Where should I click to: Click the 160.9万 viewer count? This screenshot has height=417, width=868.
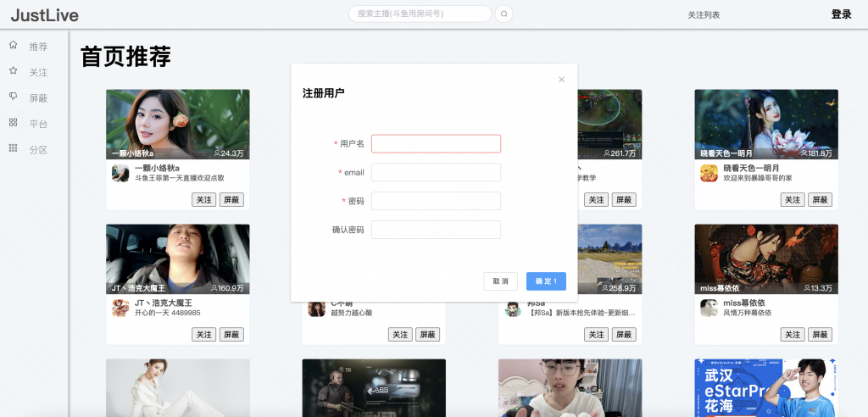click(227, 288)
